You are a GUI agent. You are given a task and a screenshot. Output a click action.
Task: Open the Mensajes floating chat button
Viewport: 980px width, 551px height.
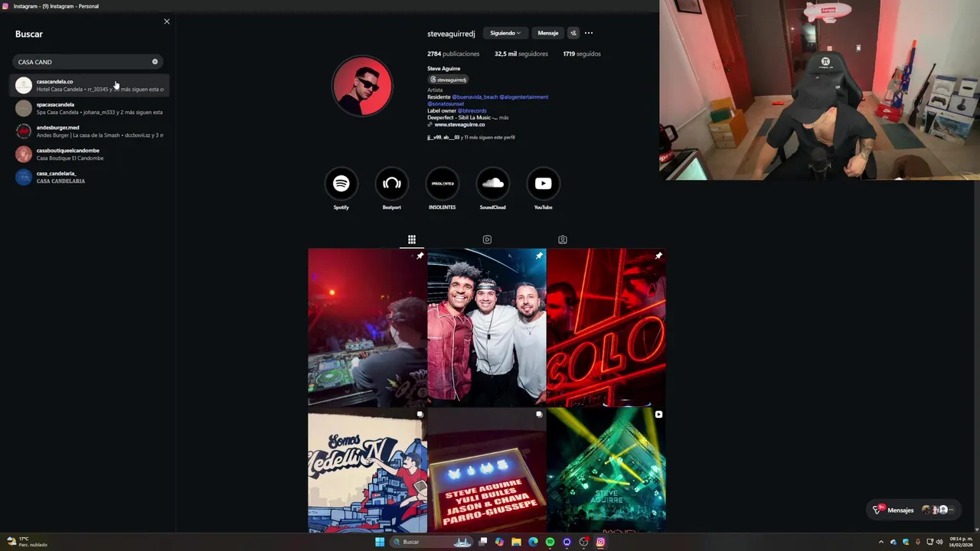(x=914, y=510)
